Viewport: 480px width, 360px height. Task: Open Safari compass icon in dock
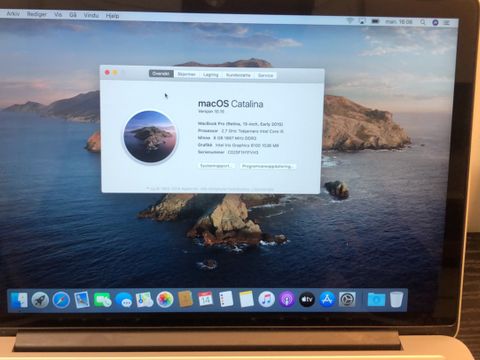pyautogui.click(x=61, y=300)
